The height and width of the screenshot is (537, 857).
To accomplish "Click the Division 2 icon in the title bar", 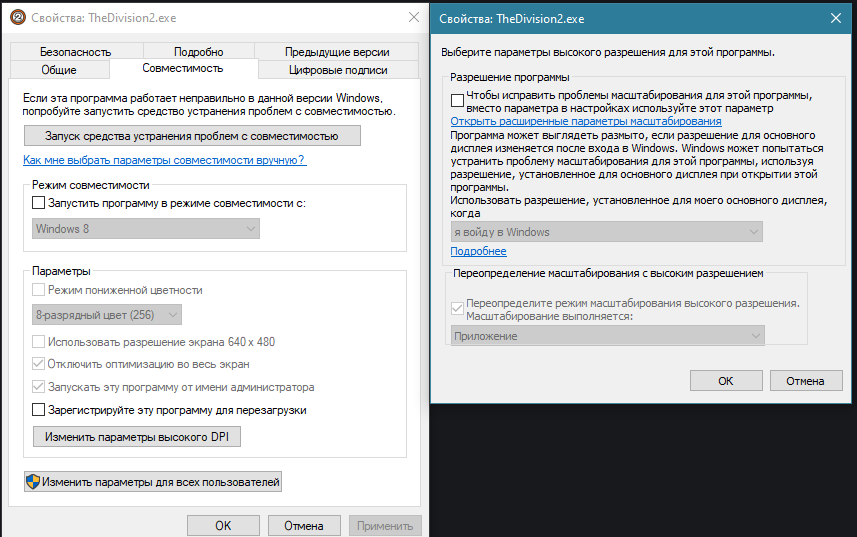I will [x=17, y=18].
